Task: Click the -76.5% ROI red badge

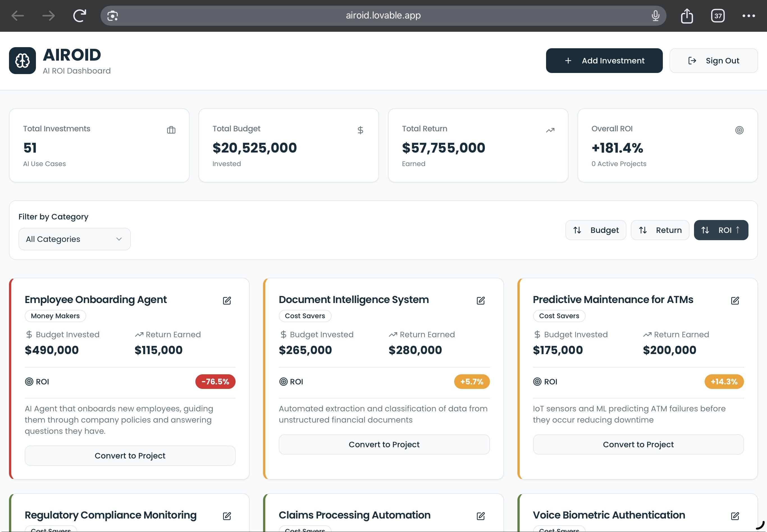Action: pos(215,382)
